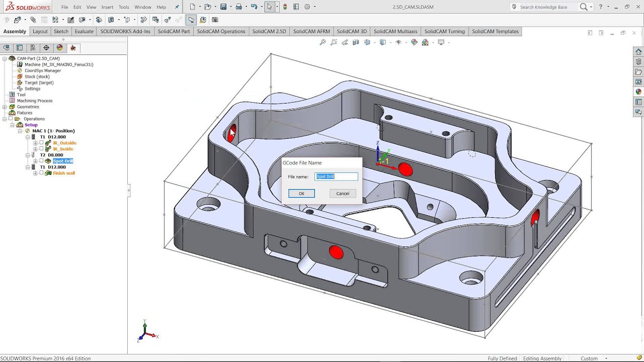
Task: Open the Tools menu
Action: pyautogui.click(x=124, y=7)
